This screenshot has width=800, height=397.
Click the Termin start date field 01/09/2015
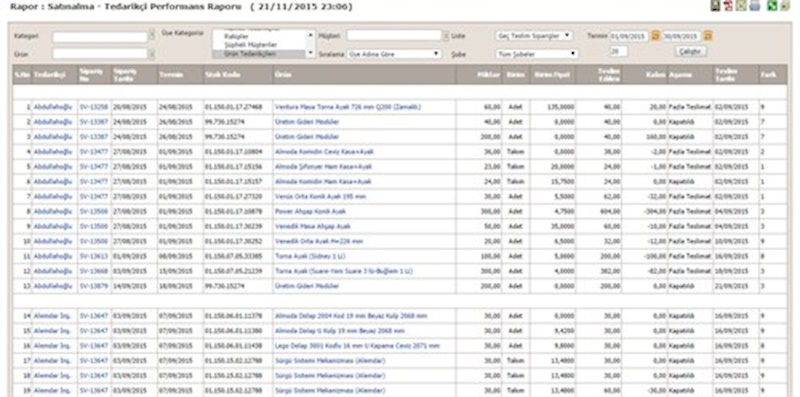tap(629, 36)
